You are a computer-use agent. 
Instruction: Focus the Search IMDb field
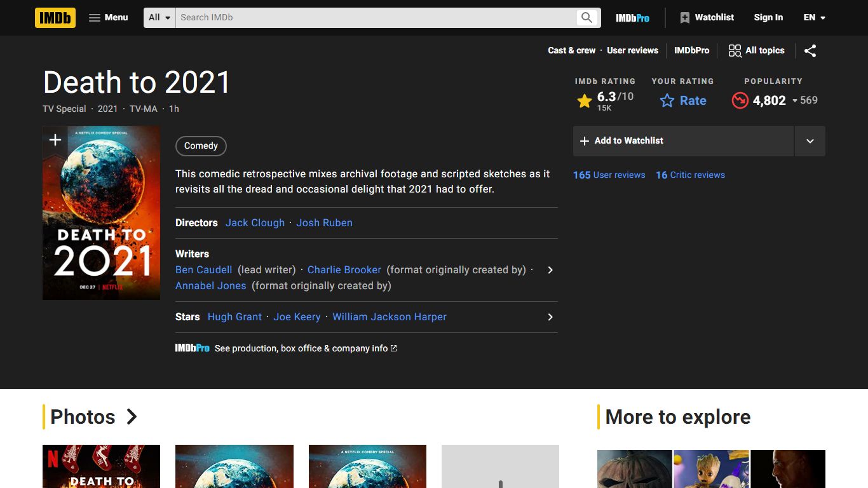pos(376,18)
